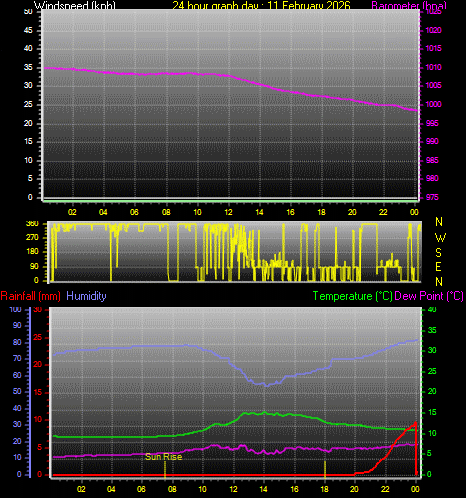Pick hour 06 under the barometer graph
The width and height of the screenshot is (466, 498).
coord(134,212)
